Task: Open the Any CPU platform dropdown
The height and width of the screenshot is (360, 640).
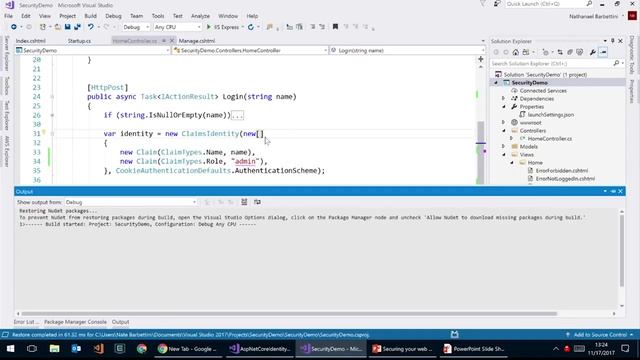Action: click(178, 27)
